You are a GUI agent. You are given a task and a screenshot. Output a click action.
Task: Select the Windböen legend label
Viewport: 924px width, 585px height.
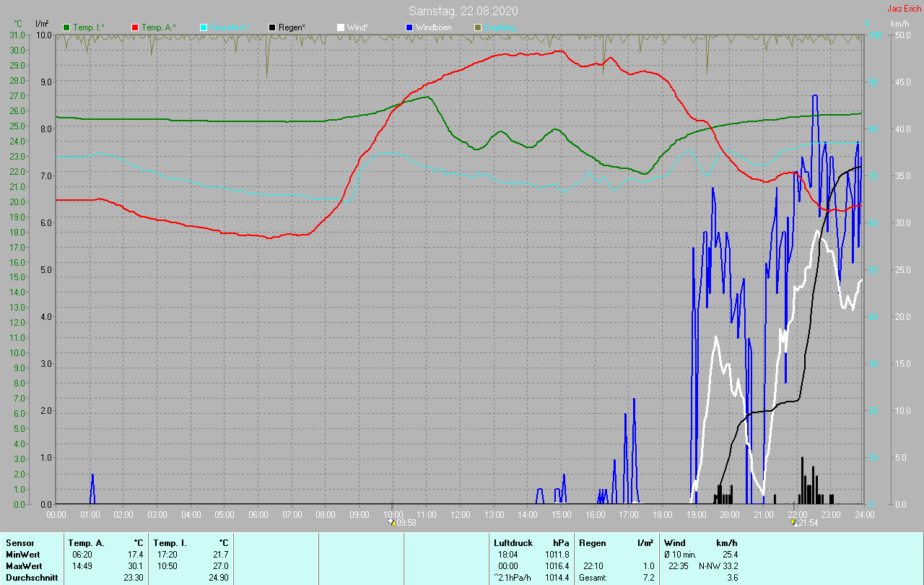[432, 27]
